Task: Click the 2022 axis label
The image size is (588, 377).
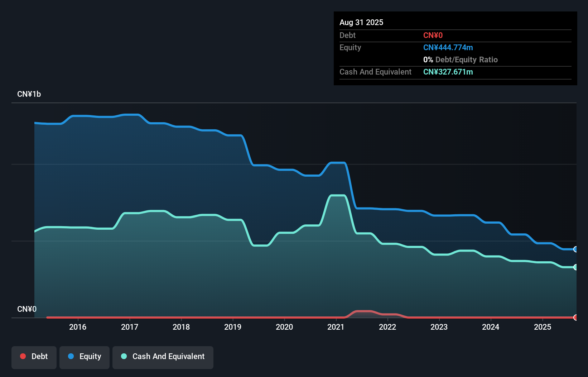Action: (x=387, y=327)
